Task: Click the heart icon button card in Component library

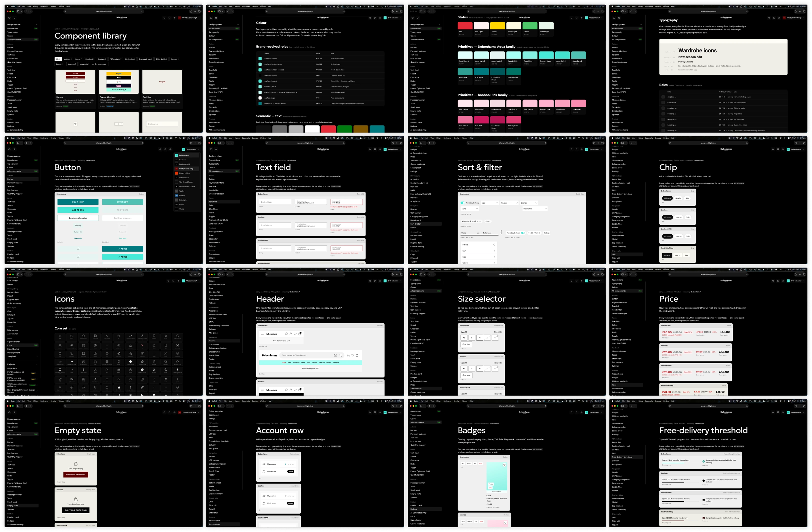Action: pos(75,124)
